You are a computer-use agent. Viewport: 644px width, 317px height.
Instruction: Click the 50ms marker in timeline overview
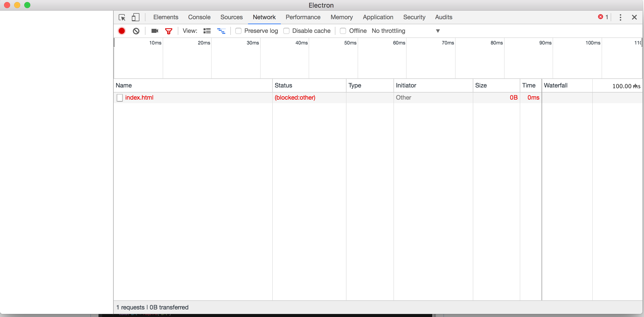click(350, 43)
